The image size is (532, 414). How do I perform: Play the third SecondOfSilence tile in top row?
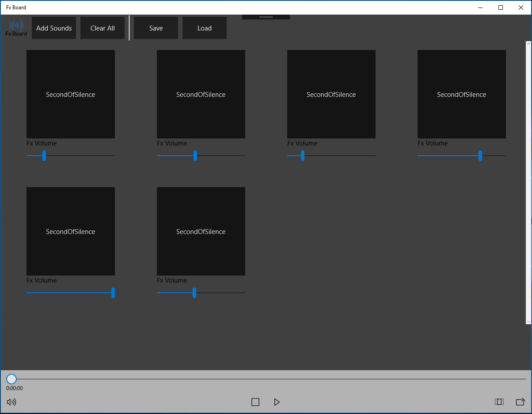point(331,94)
